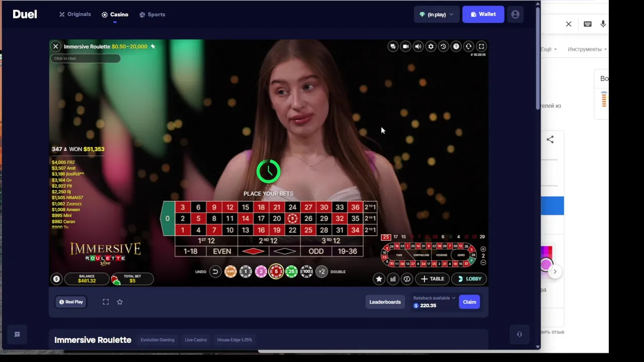
Task: Open autoplay circular arrows icon
Action: [407, 279]
